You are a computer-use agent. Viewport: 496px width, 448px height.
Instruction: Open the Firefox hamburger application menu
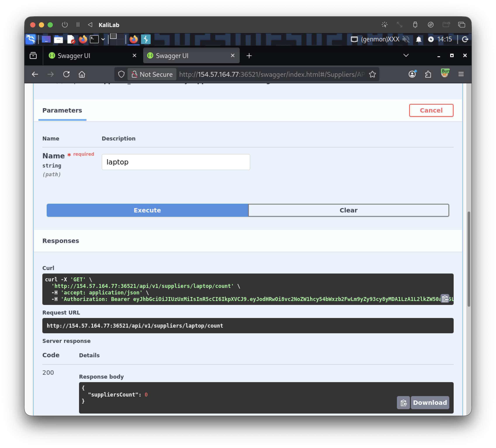[461, 74]
